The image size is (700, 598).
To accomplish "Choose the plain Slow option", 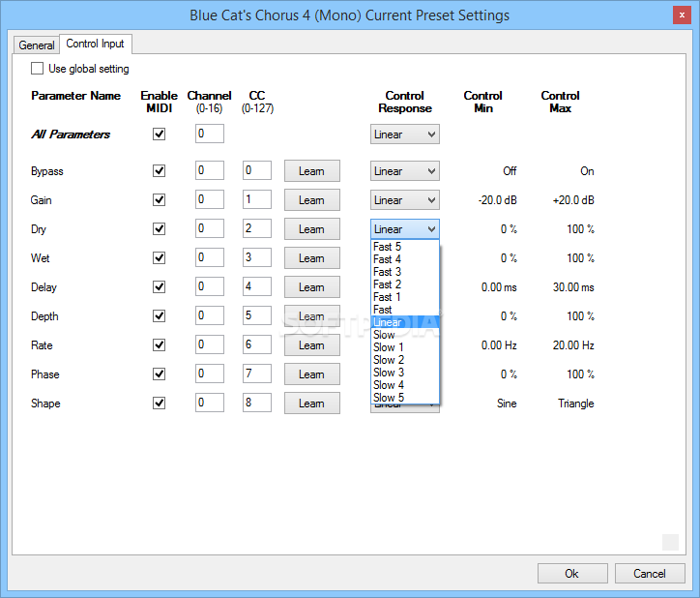I will pos(405,334).
